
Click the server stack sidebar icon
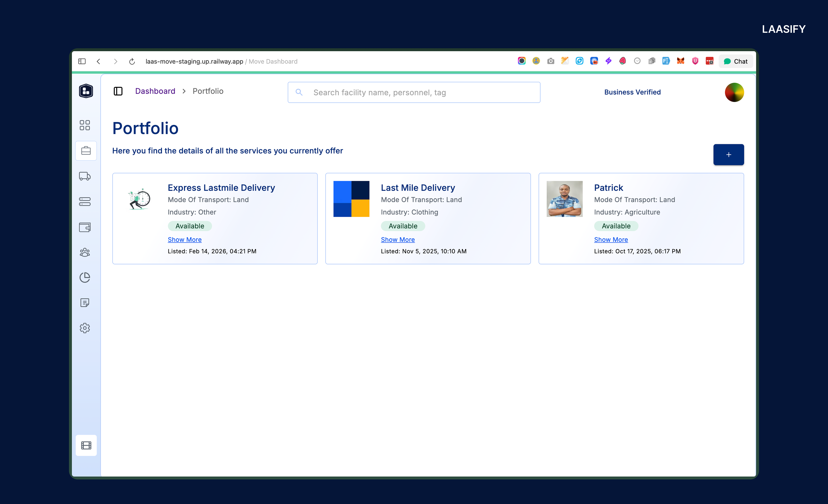click(x=85, y=202)
